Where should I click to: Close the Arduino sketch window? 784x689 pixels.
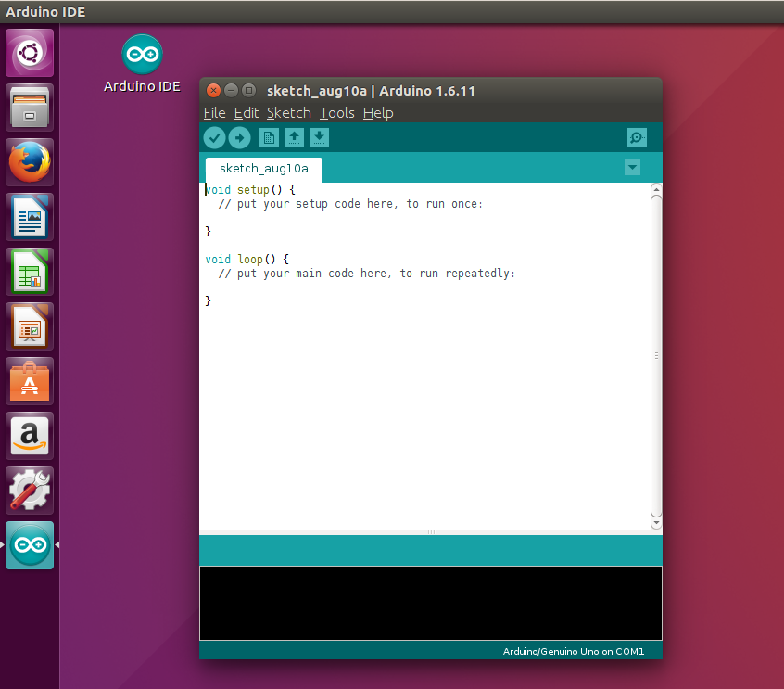coord(213,91)
